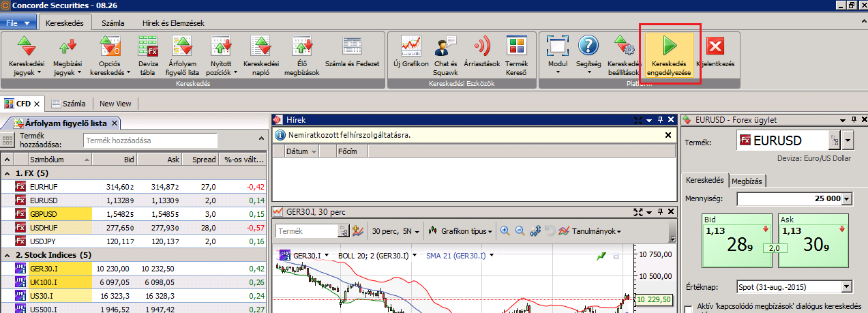Zoom in on the GER30.I chart
Image resolution: width=868 pixels, height=313 pixels.
pos(505,231)
